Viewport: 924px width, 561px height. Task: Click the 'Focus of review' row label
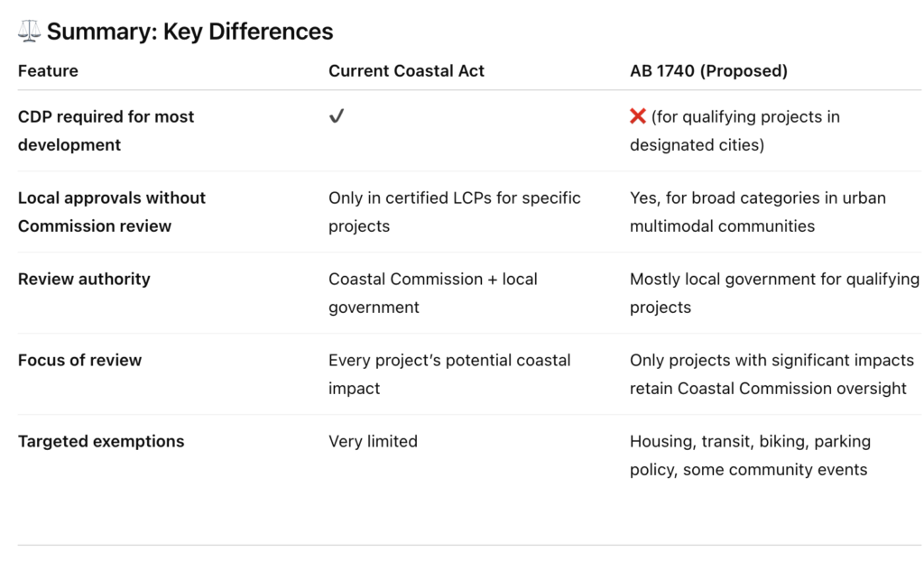pyautogui.click(x=79, y=360)
